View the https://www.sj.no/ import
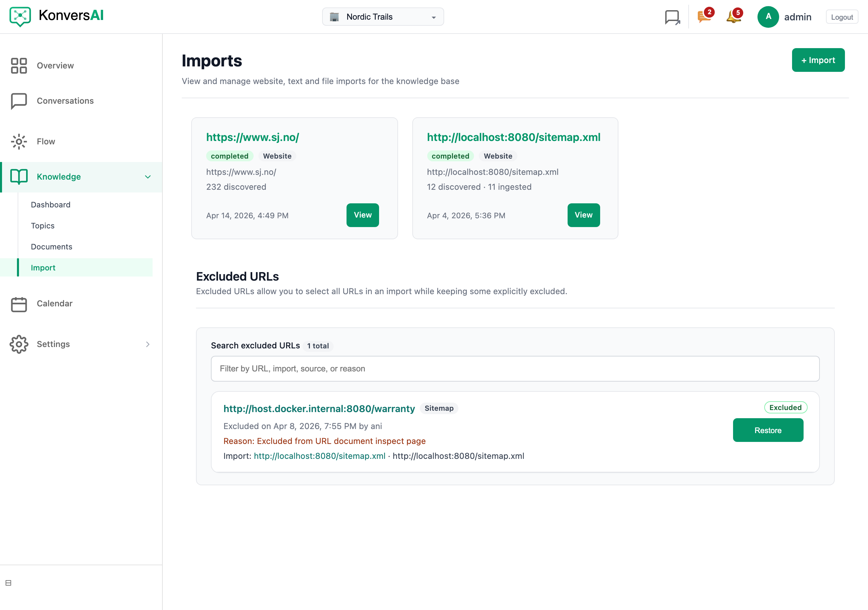The width and height of the screenshot is (868, 610). pos(362,215)
